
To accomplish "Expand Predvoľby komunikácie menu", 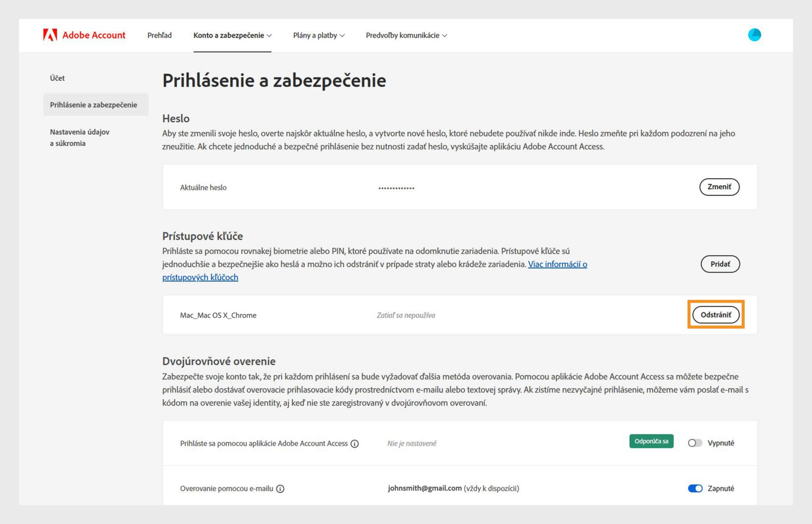I will (x=406, y=35).
